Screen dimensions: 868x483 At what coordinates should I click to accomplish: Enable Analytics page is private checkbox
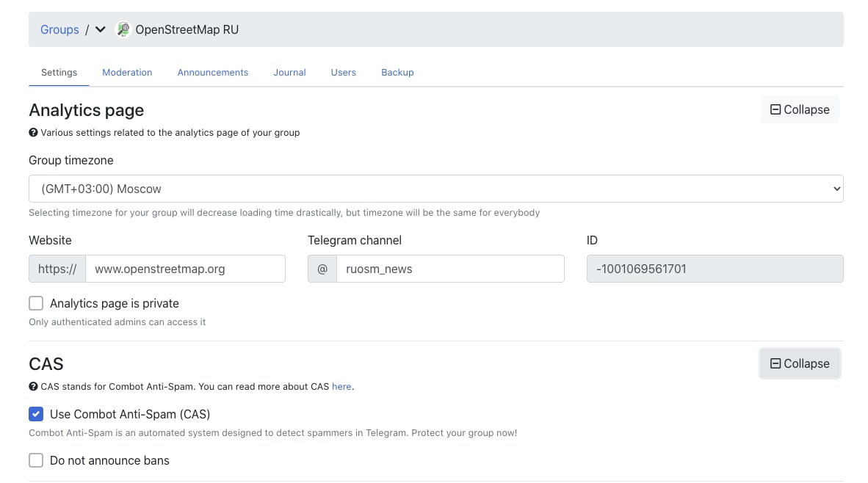click(36, 303)
